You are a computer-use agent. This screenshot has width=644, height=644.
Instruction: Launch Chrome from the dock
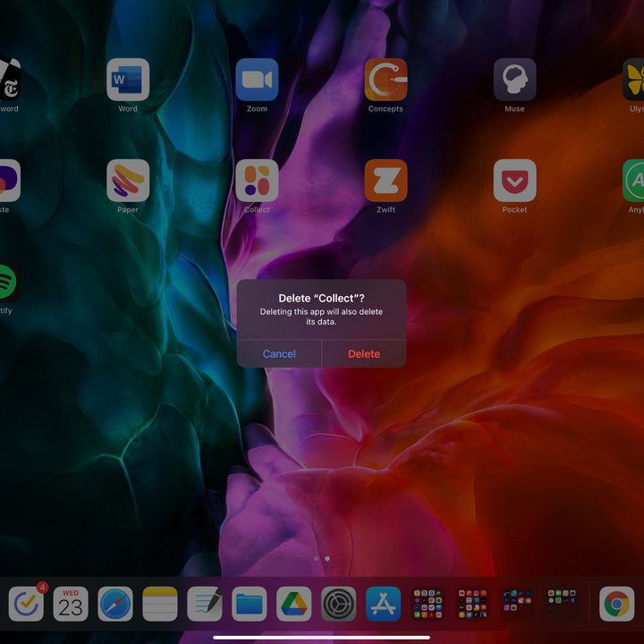click(x=616, y=604)
